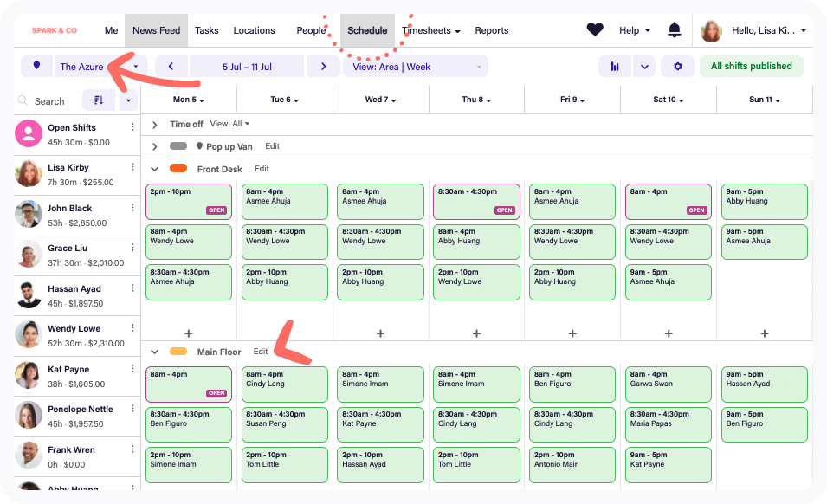Viewport: 827px width, 504px height.
Task: Open the Timesheets menu
Action: tap(431, 30)
